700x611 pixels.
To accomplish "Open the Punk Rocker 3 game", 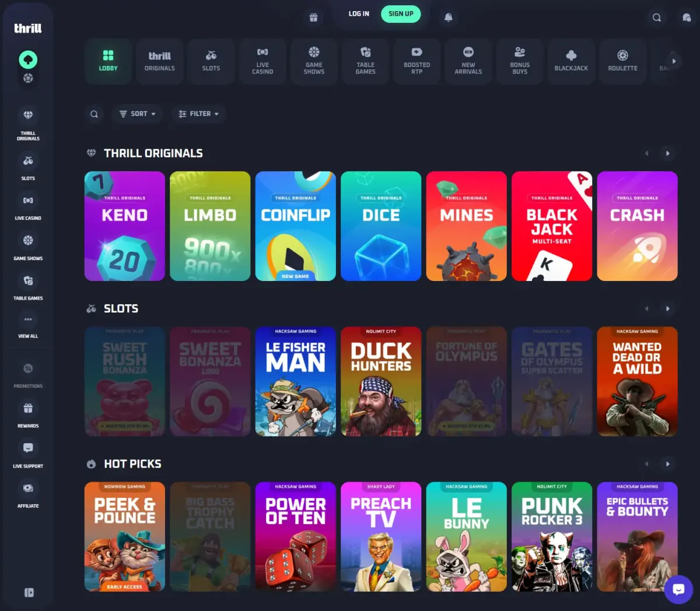I will click(552, 537).
